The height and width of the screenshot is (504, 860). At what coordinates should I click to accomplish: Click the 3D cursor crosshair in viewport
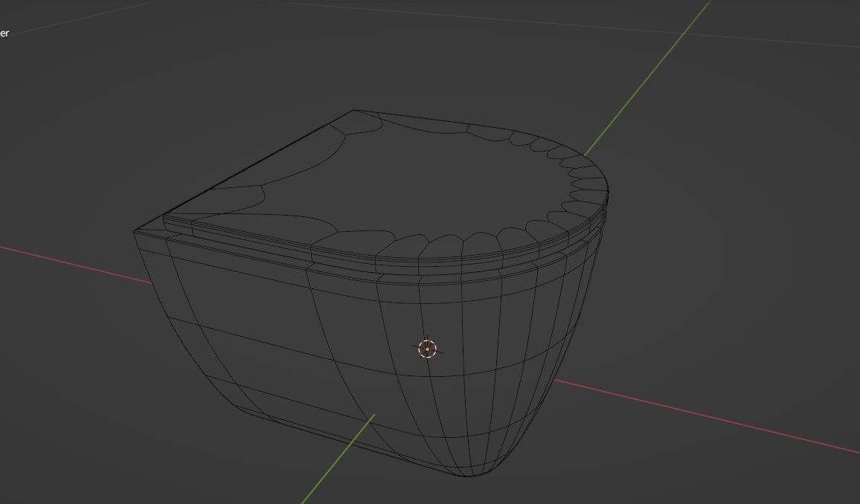427,349
